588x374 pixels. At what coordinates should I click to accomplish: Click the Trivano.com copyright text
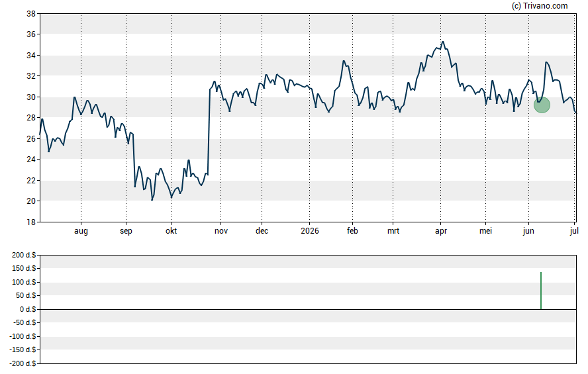(540, 5)
